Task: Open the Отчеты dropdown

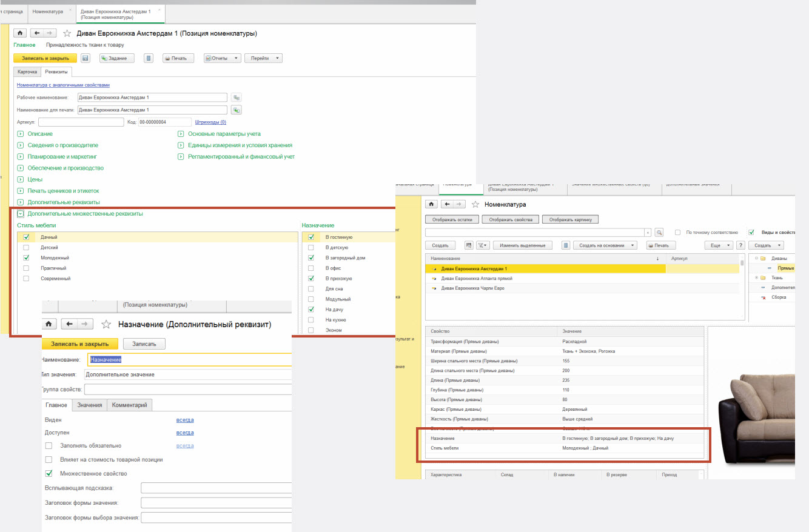Action: [x=223, y=58]
